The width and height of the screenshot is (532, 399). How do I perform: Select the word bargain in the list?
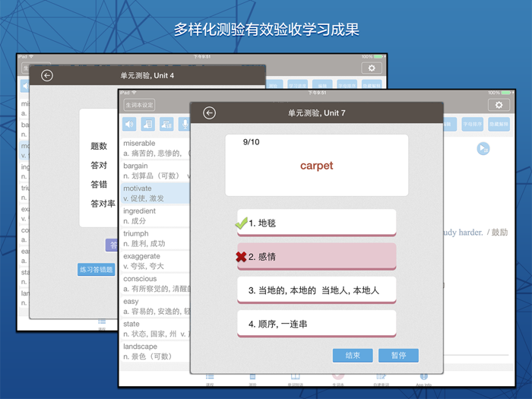155,171
